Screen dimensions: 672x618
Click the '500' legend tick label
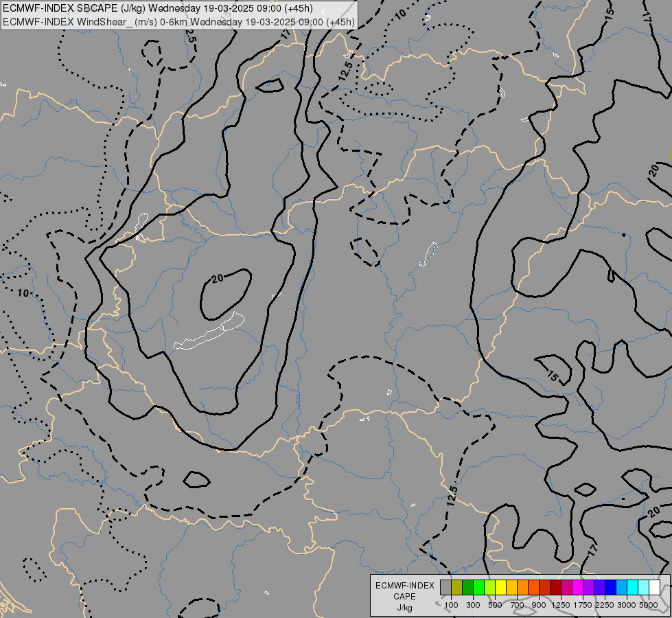click(x=495, y=605)
